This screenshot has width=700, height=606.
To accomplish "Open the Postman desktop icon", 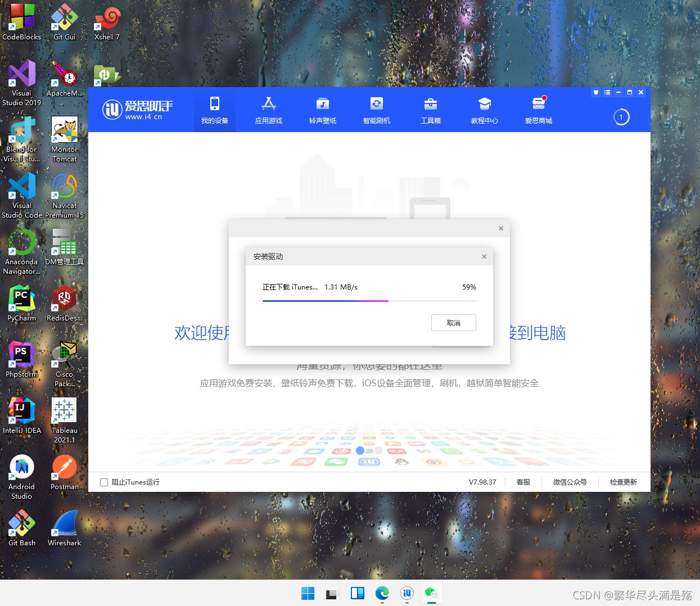I will [x=65, y=472].
